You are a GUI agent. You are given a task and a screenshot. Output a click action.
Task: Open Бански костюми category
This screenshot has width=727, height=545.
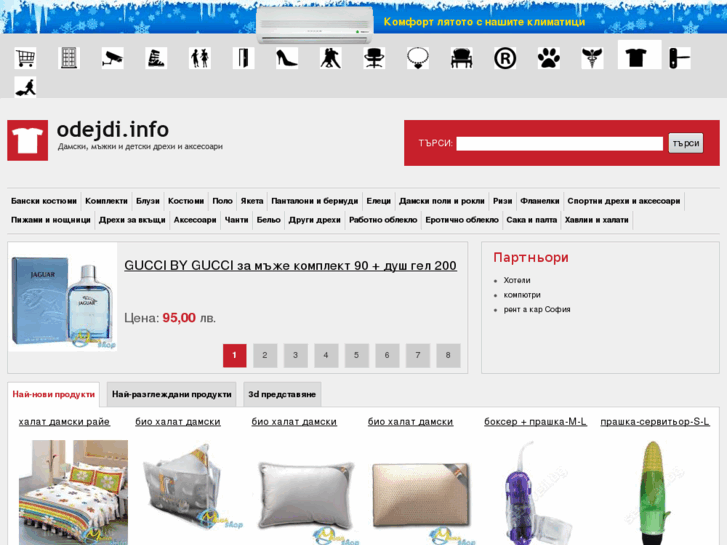pyautogui.click(x=44, y=201)
